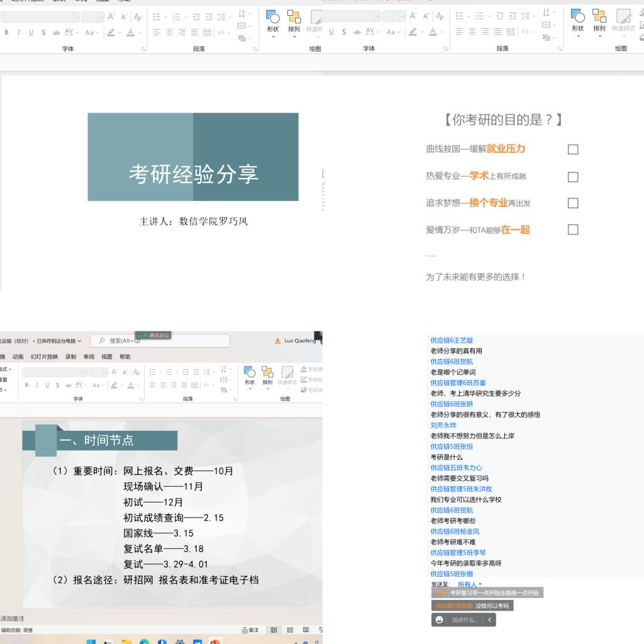Open the 视图 tab in the 时间节点 window
This screenshot has height=644, width=644.
(x=107, y=357)
